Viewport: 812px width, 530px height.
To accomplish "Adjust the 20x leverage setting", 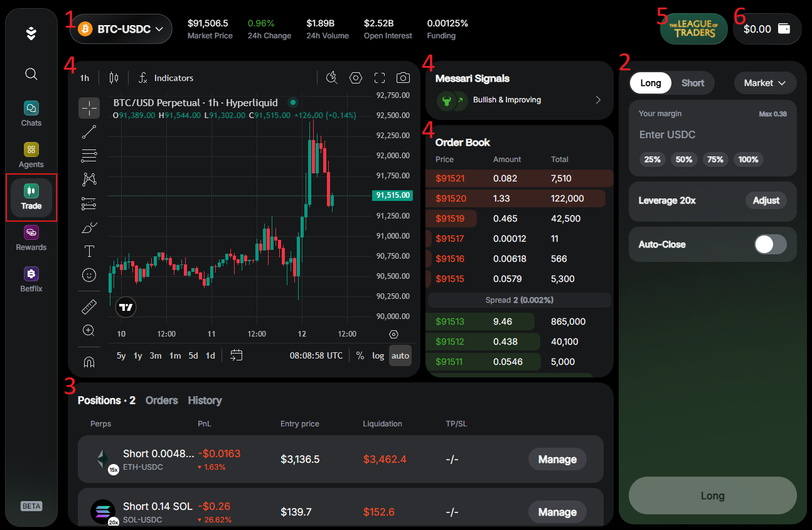I will click(x=766, y=200).
